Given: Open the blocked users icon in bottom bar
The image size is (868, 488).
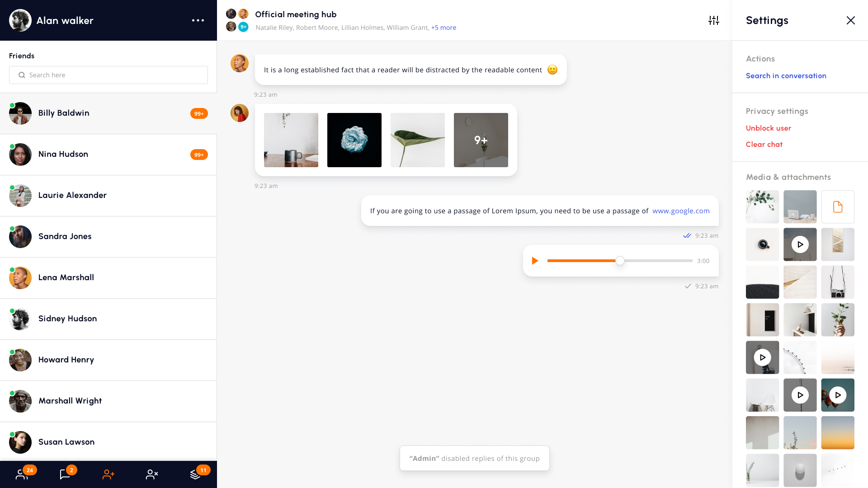Looking at the screenshot, I should [152, 474].
